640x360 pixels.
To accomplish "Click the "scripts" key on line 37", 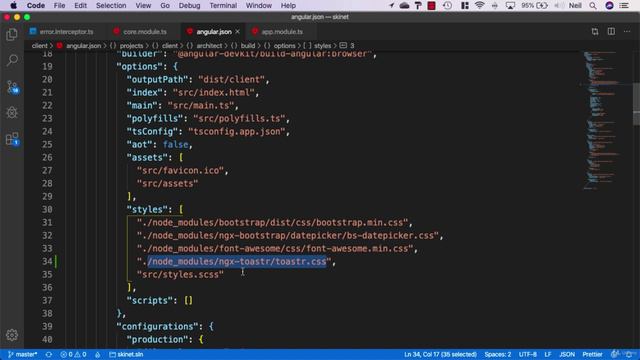I will (x=149, y=300).
